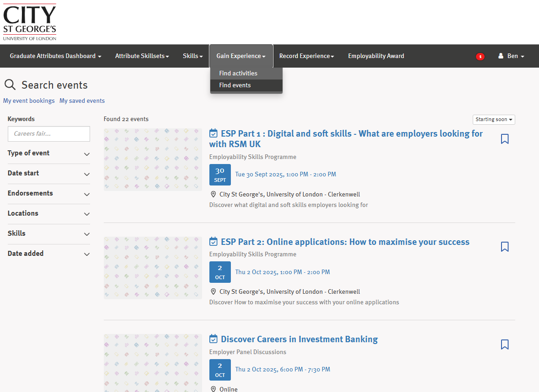Open the Record Experience menu
This screenshot has height=392, width=539.
coord(306,56)
